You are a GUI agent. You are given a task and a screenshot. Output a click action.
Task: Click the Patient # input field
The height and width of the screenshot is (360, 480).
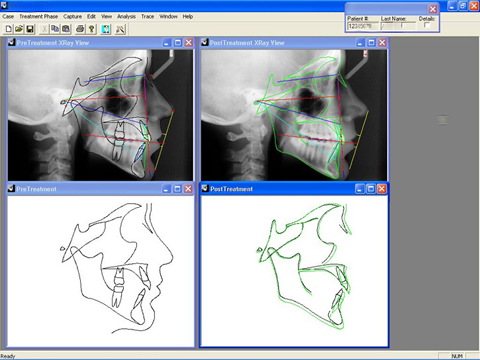pos(363,26)
